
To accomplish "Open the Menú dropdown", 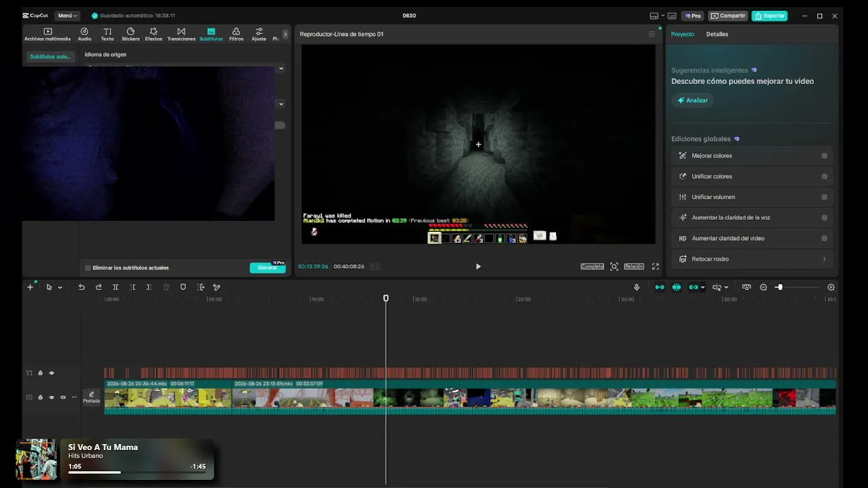I will (x=66, y=16).
